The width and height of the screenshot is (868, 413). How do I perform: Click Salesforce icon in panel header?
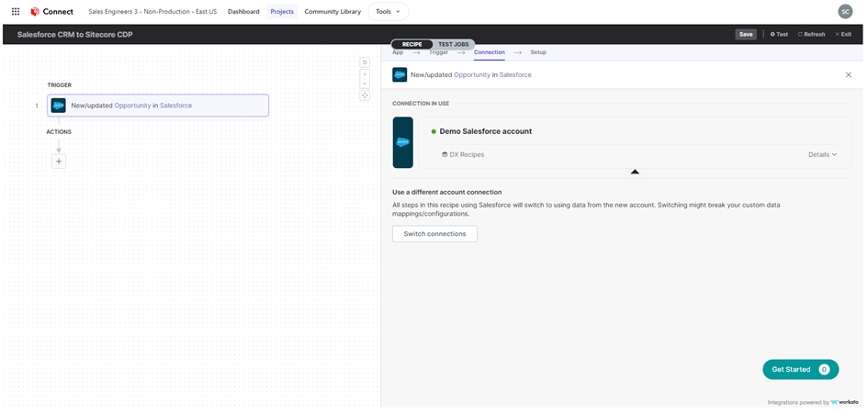pyautogui.click(x=400, y=74)
